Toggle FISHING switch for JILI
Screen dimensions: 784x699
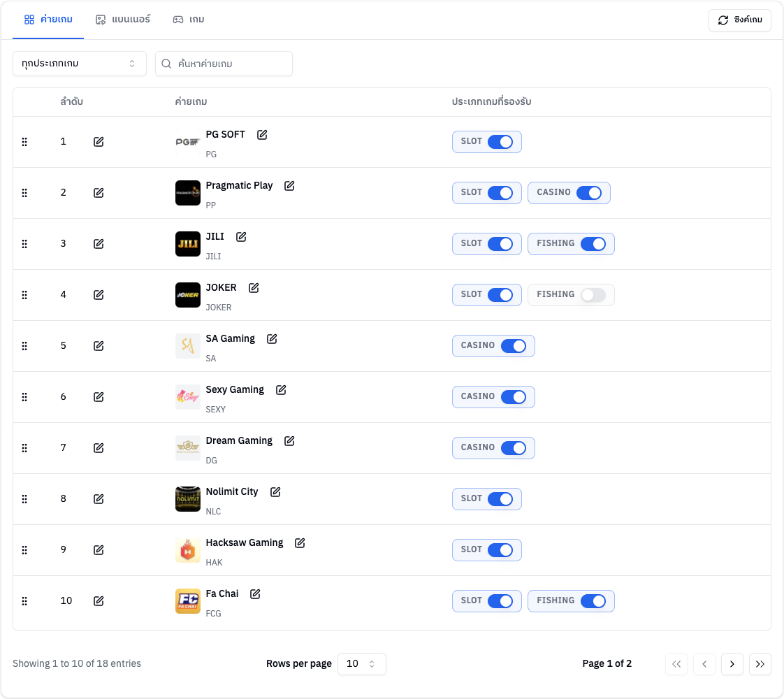[593, 244]
